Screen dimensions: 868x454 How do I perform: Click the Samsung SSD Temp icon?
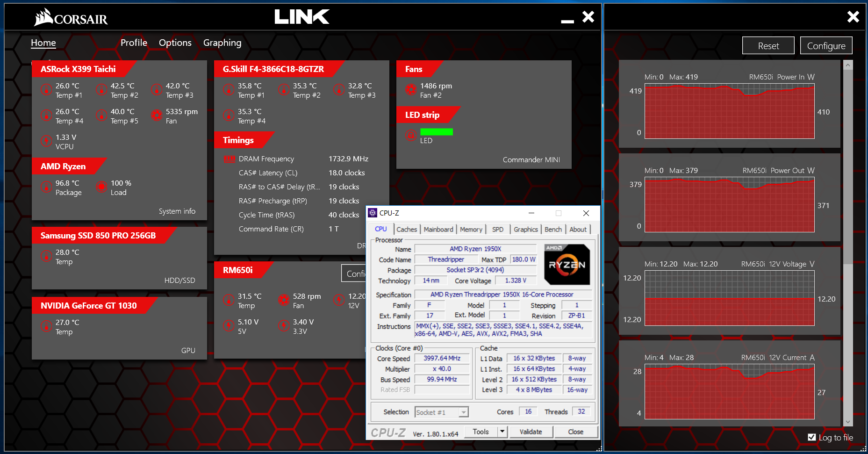click(x=46, y=256)
